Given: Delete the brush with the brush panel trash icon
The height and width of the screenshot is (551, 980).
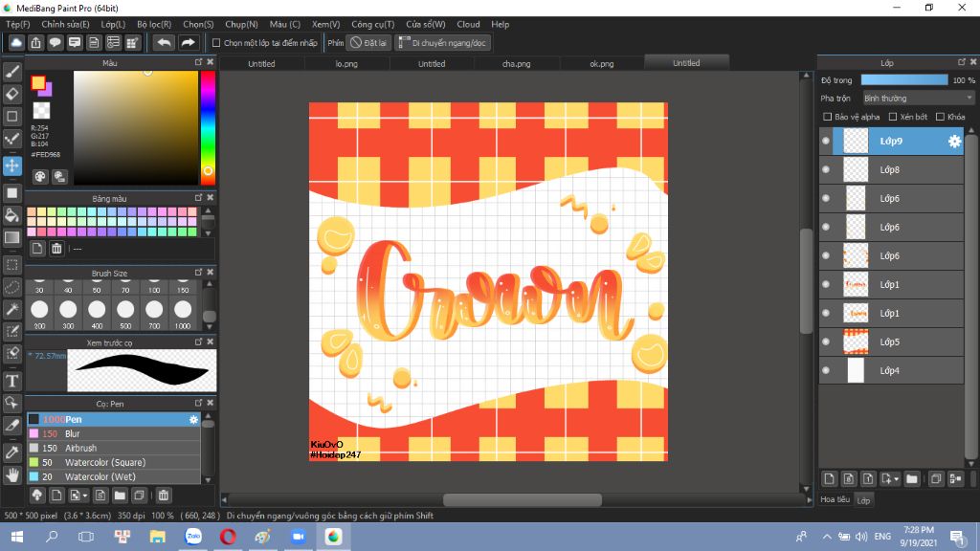Looking at the screenshot, I should tap(163, 496).
